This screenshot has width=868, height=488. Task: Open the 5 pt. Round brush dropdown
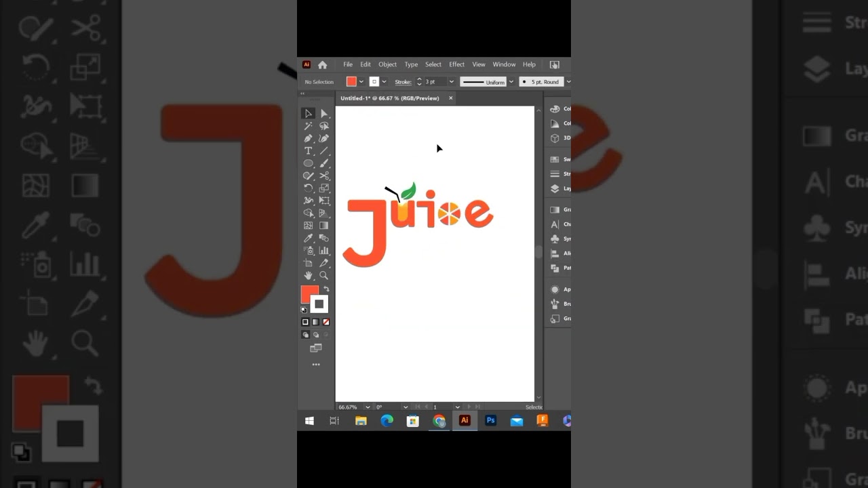click(x=568, y=82)
